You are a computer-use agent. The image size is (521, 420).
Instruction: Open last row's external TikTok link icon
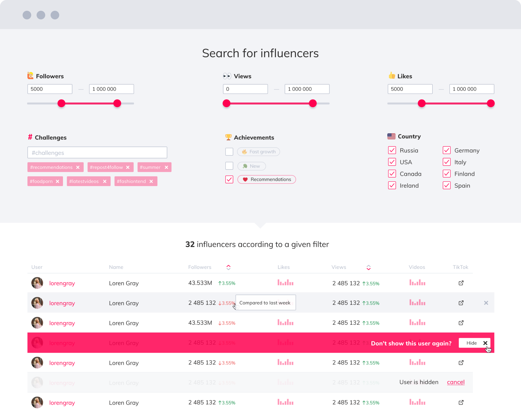(461, 402)
